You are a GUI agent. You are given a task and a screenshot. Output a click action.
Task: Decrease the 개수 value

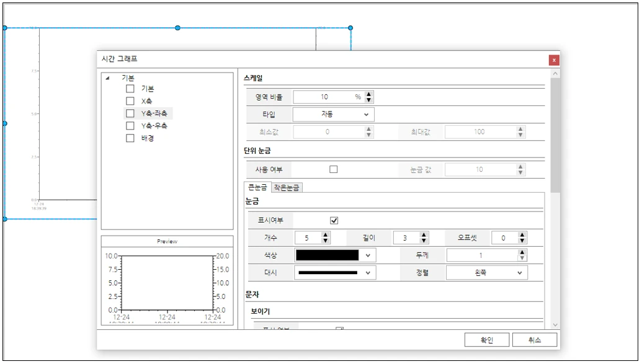pos(326,241)
